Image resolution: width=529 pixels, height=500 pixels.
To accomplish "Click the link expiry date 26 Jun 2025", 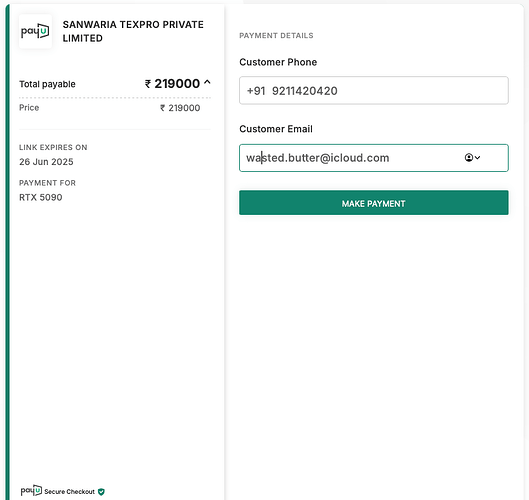I will [x=46, y=162].
